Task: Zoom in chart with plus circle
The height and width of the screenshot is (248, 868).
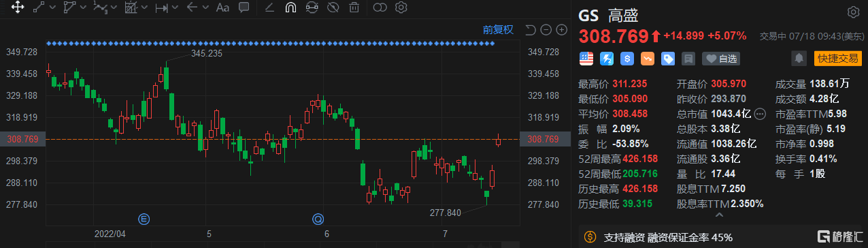Action: [561, 29]
